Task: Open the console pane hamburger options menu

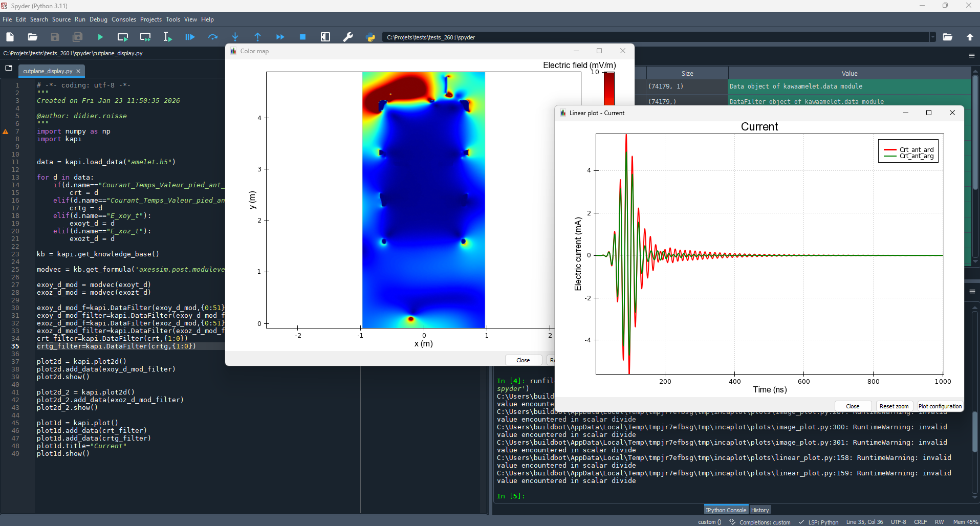Action: tap(972, 292)
